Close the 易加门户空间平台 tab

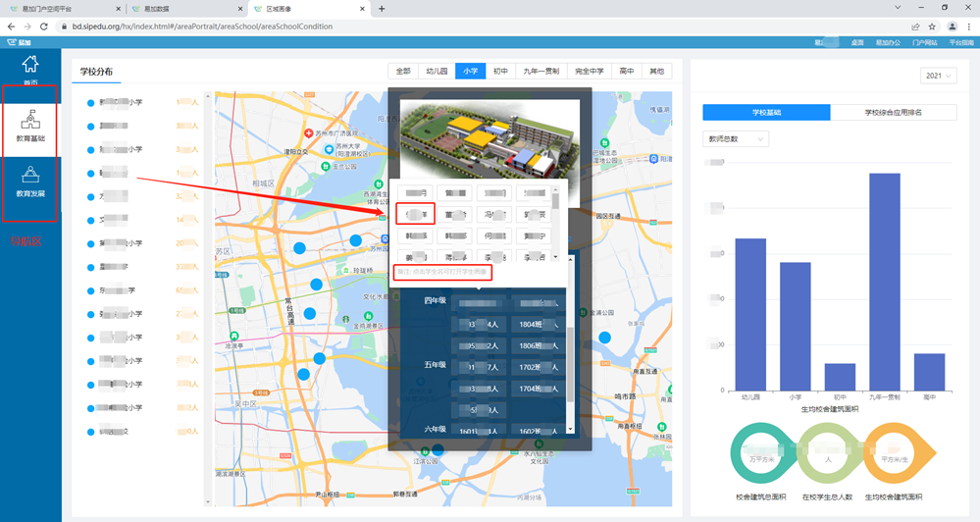(x=119, y=9)
